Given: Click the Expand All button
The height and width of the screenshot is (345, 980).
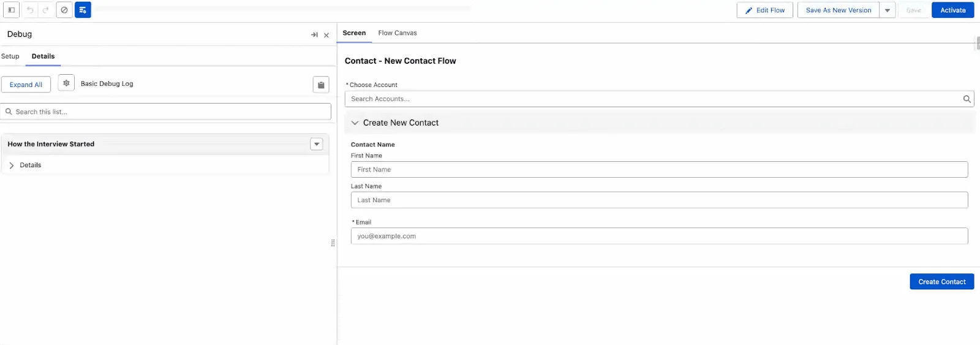Looking at the screenshot, I should point(26,85).
